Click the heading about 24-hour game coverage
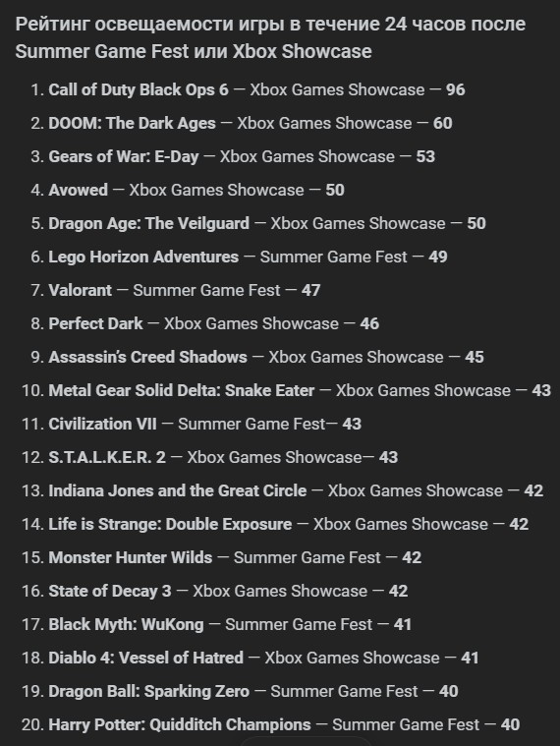Image resolution: width=560 pixels, height=746 pixels. [270, 37]
